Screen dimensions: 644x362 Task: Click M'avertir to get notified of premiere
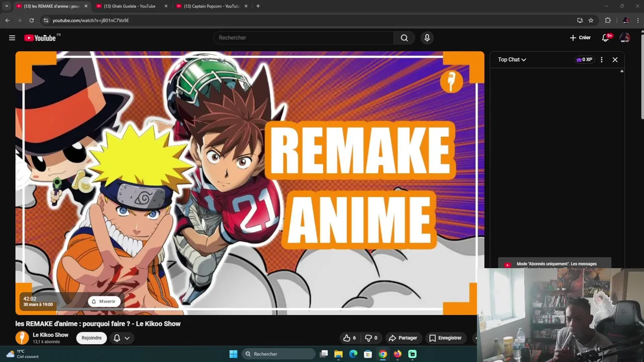click(x=104, y=302)
